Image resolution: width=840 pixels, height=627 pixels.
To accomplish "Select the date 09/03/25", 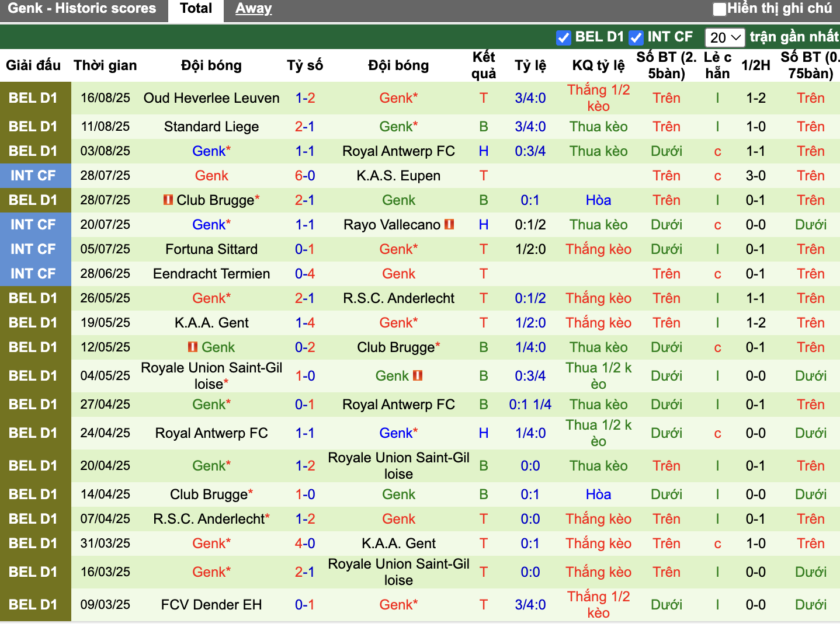I will [x=105, y=605].
